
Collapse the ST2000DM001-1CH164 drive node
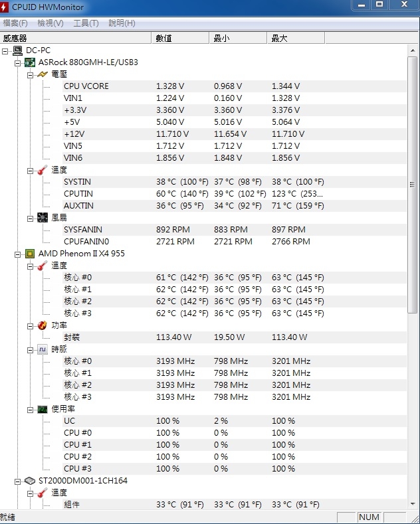pyautogui.click(x=17, y=481)
